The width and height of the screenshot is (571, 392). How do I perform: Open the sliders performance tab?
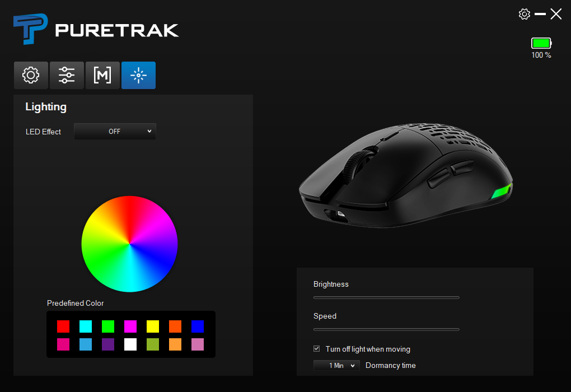coord(67,76)
